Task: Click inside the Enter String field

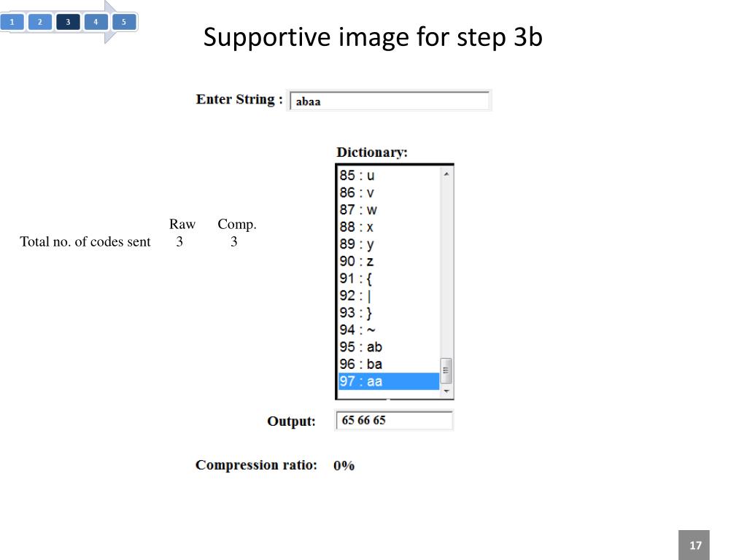Action: coord(390,101)
